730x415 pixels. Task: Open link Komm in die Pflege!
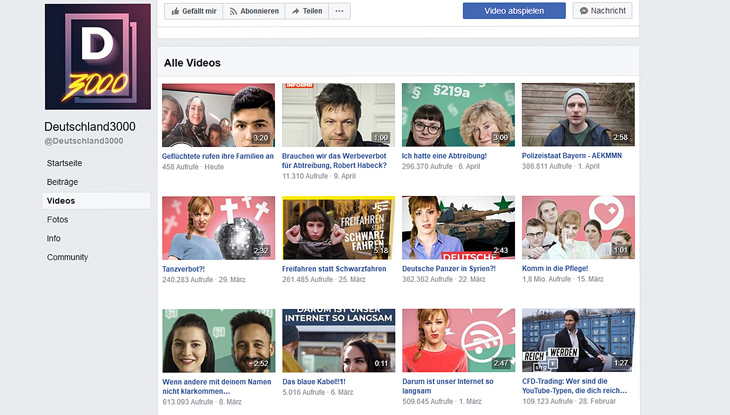tap(555, 268)
